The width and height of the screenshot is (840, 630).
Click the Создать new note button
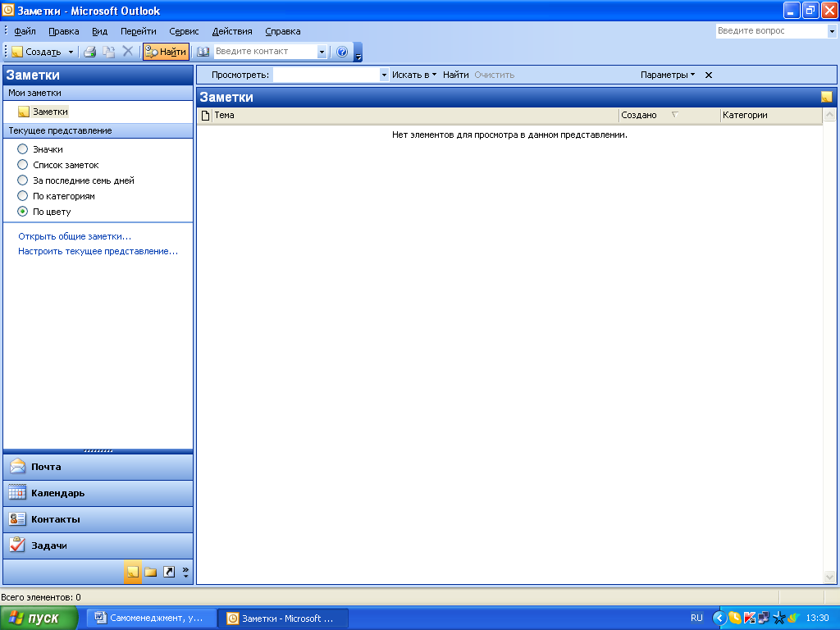pos(36,52)
